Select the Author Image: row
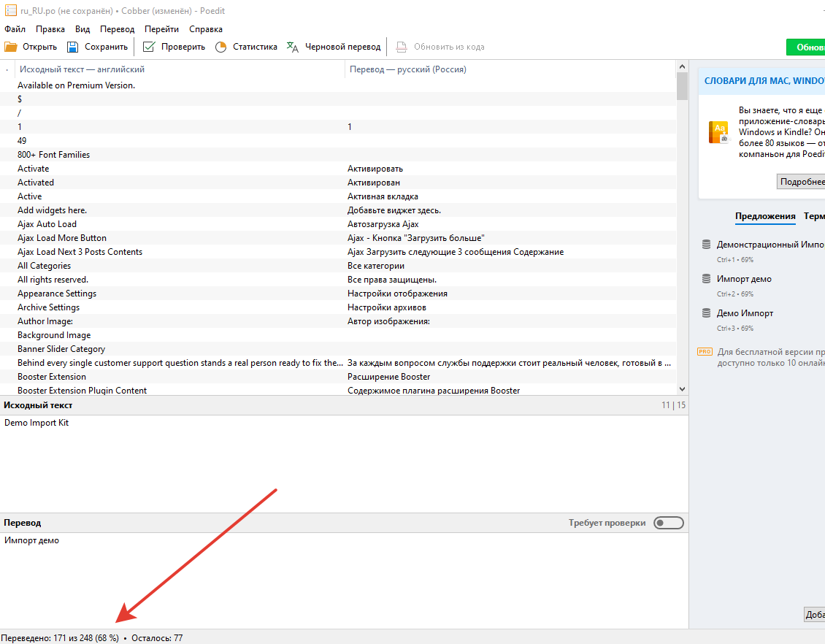The image size is (825, 644). (x=338, y=321)
